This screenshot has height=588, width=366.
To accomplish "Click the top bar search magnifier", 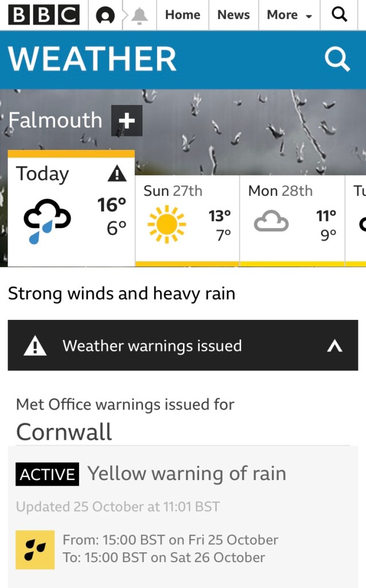I will point(340,15).
